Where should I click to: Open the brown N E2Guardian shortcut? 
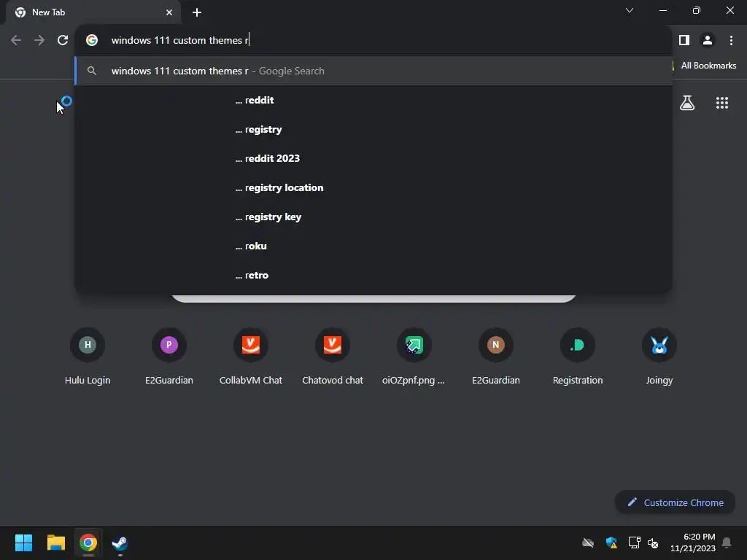tap(496, 357)
